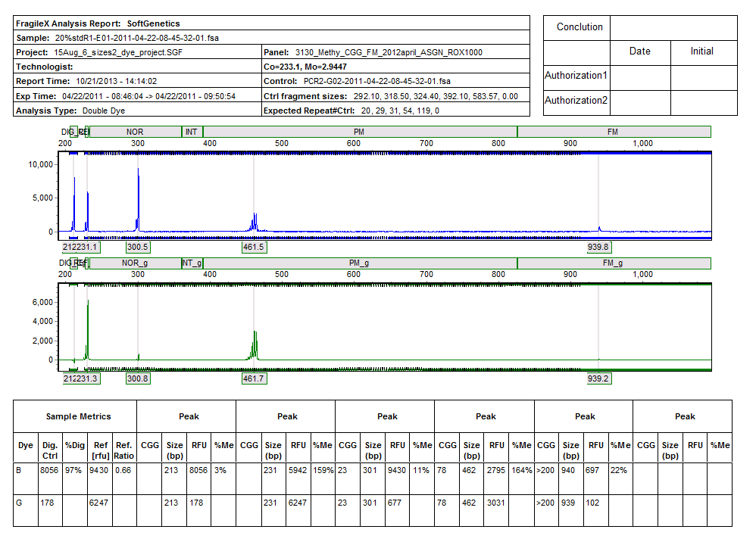
Task: Click the "Technologist:" field label
Action: [45, 67]
